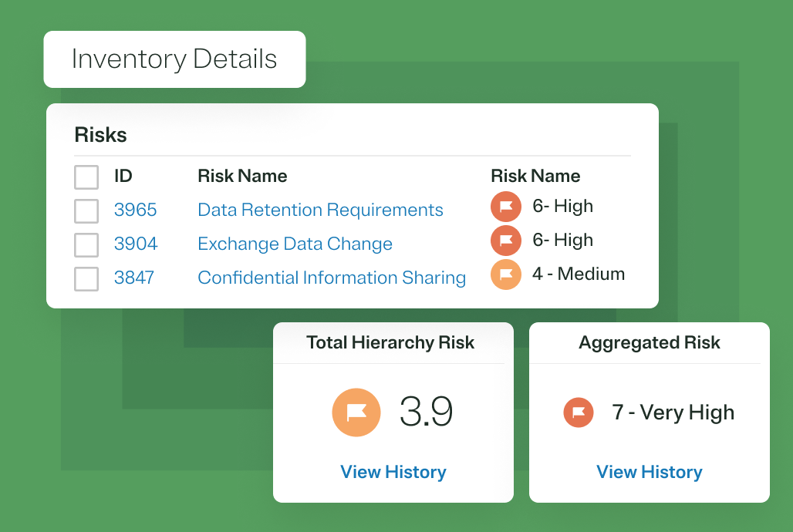Image resolution: width=793 pixels, height=532 pixels.
Task: View History on the Total Hierarchy Risk card
Action: click(x=393, y=472)
